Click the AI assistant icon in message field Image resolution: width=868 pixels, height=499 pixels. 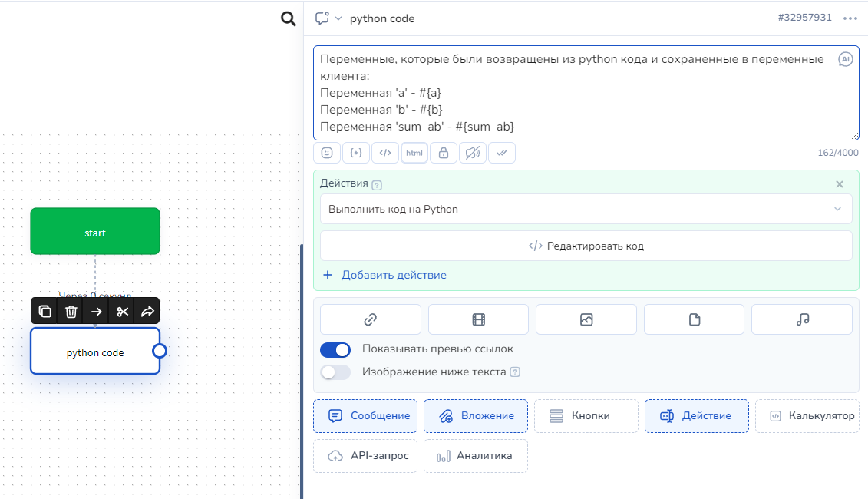pyautogui.click(x=845, y=59)
